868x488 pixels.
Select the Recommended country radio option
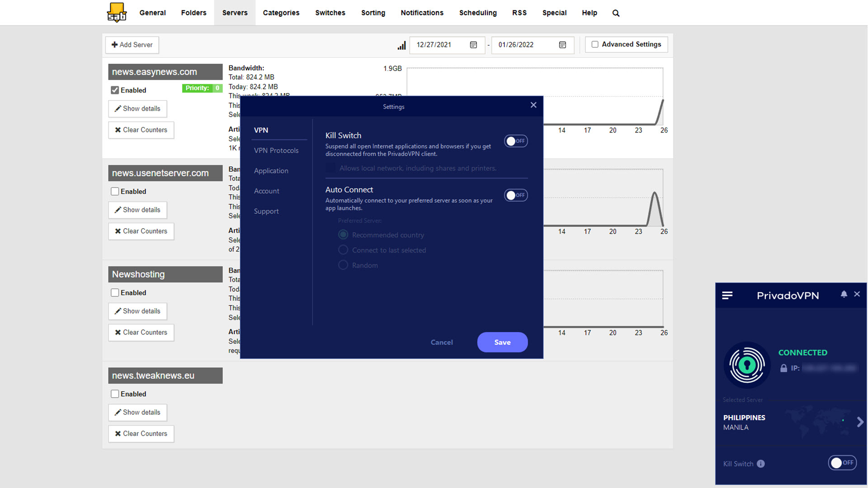point(343,235)
